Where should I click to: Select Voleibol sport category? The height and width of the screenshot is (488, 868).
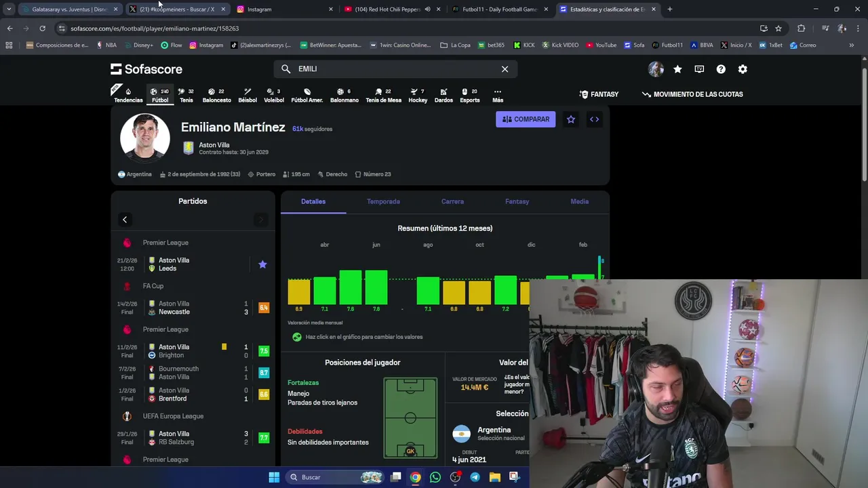coord(274,95)
